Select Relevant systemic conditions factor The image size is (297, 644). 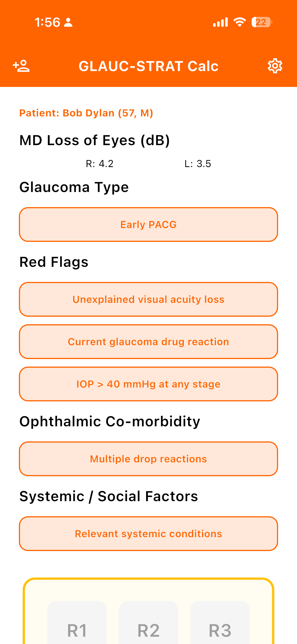coord(148,534)
